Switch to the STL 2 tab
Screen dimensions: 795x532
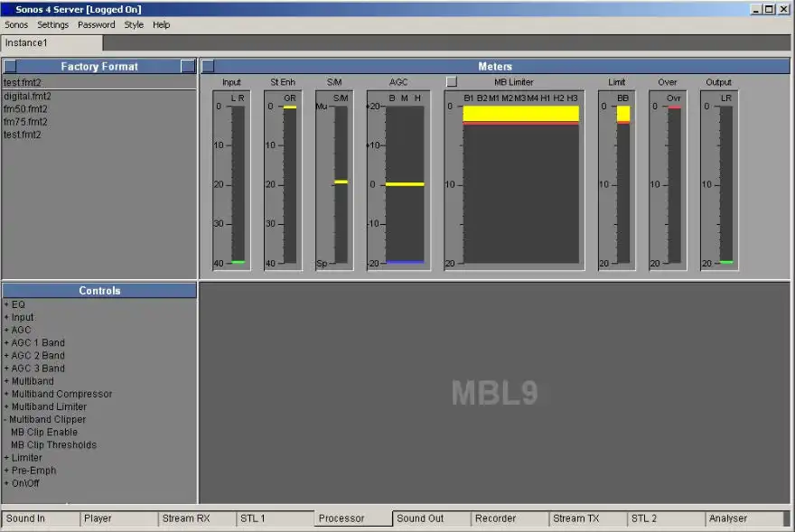tap(666, 518)
